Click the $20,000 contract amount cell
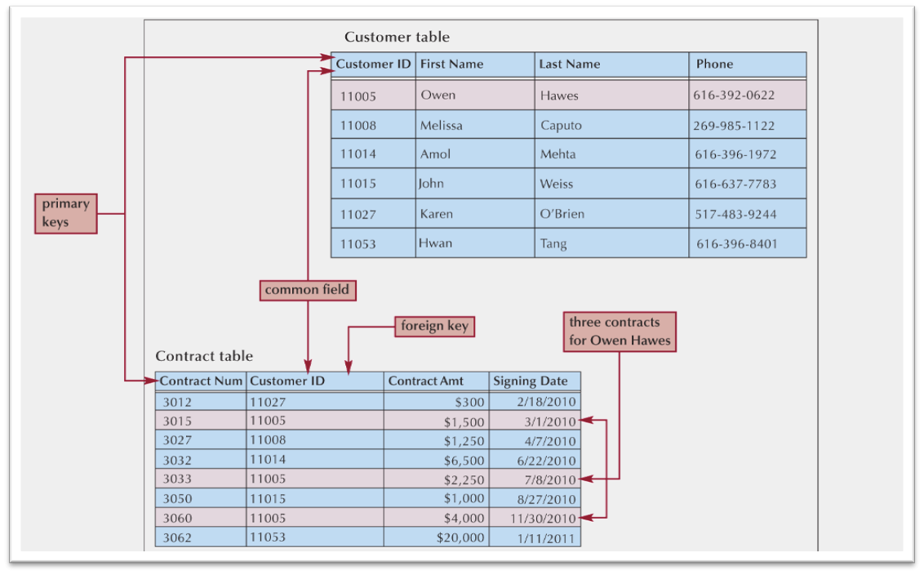The height and width of the screenshot is (575, 924). click(435, 537)
